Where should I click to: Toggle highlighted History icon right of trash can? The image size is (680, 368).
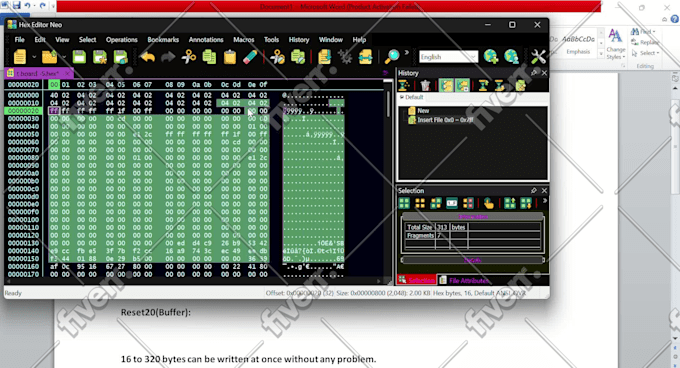pyautogui.click(x=446, y=85)
